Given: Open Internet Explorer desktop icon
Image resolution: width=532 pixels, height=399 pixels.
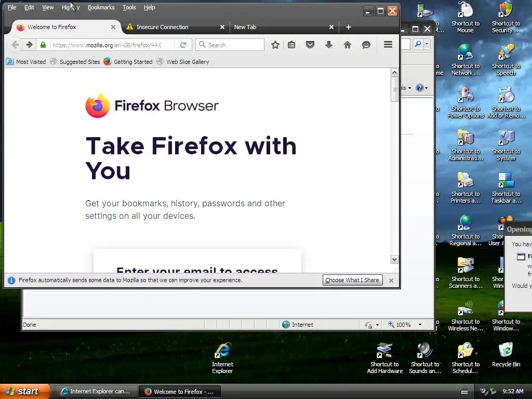Looking at the screenshot, I should tap(222, 357).
